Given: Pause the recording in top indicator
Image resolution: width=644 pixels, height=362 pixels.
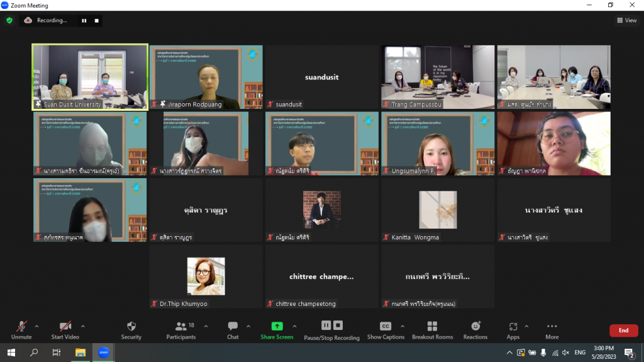Looking at the screenshot, I should tap(84, 20).
